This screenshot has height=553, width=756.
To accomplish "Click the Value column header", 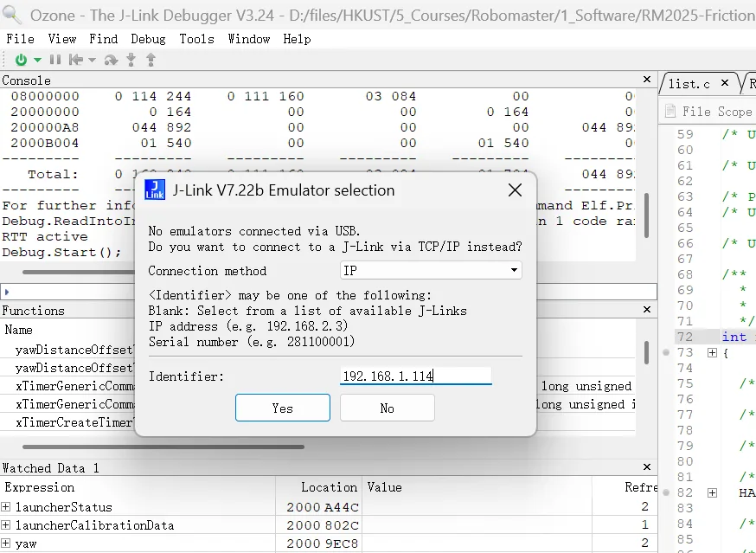I will pyautogui.click(x=384, y=487).
